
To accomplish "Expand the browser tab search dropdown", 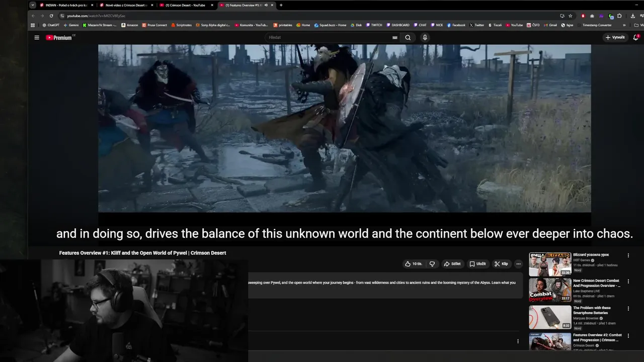I will [x=33, y=5].
